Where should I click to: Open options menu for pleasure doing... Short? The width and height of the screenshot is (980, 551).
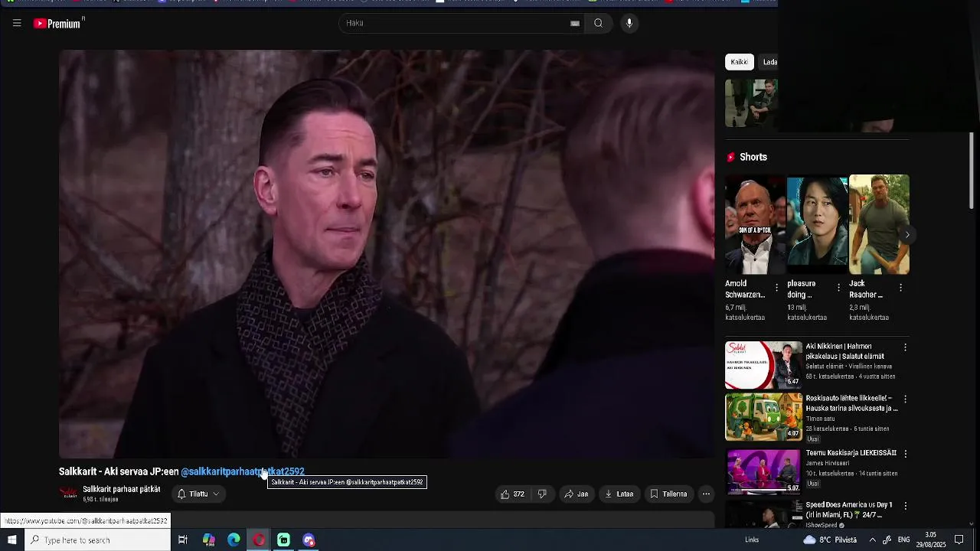click(838, 288)
